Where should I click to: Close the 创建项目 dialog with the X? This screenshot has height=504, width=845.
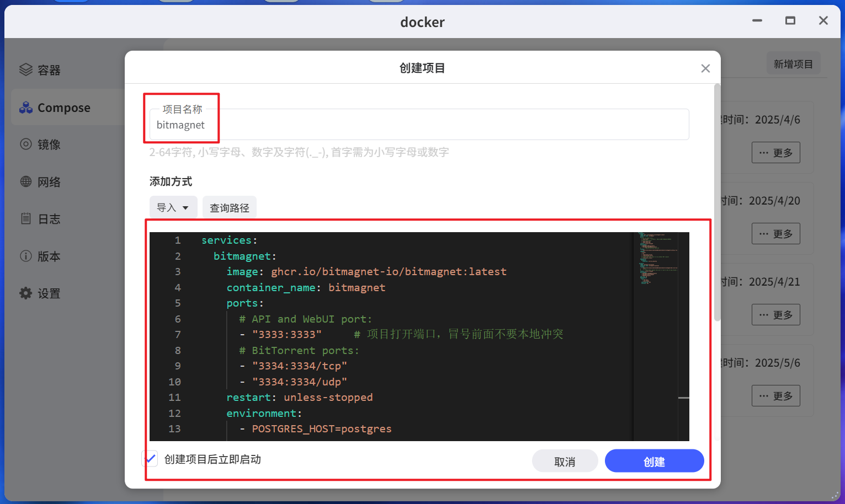pyautogui.click(x=705, y=68)
